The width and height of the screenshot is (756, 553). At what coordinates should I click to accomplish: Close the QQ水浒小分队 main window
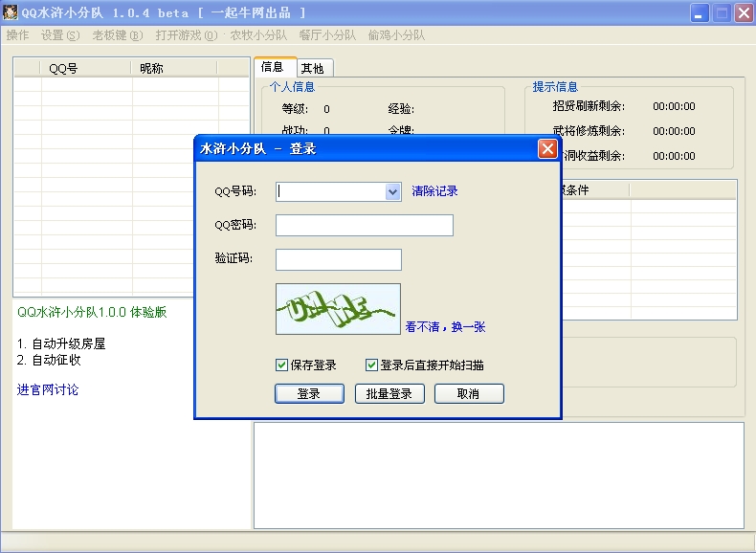[x=744, y=13]
